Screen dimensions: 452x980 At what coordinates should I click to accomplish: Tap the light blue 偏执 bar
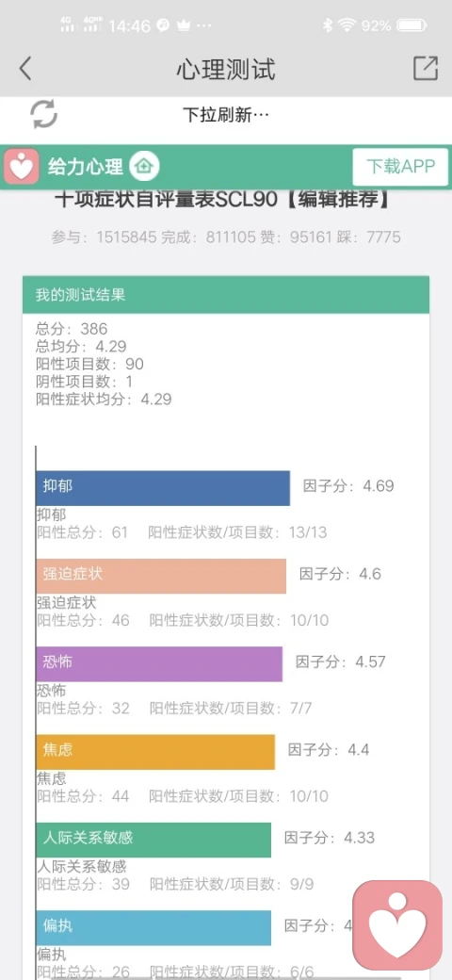[x=153, y=927]
